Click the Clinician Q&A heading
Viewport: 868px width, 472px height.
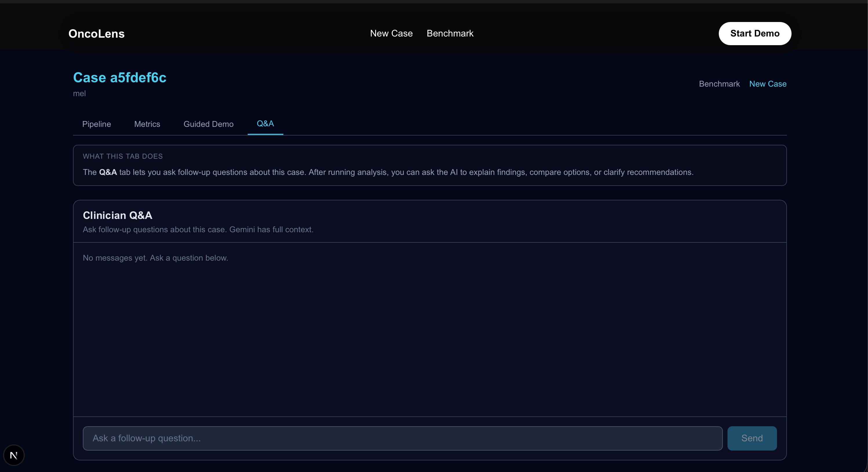(x=117, y=215)
